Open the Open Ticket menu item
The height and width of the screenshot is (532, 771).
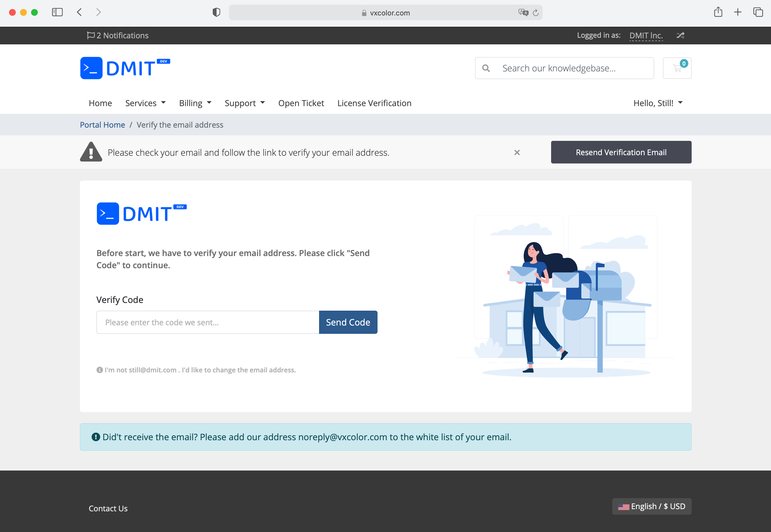[301, 103]
